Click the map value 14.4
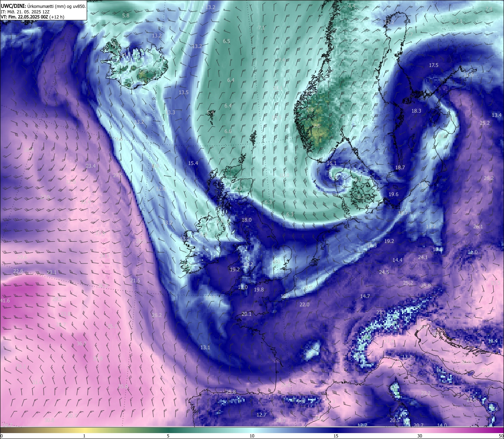This screenshot has height=439, width=504. click(x=397, y=260)
